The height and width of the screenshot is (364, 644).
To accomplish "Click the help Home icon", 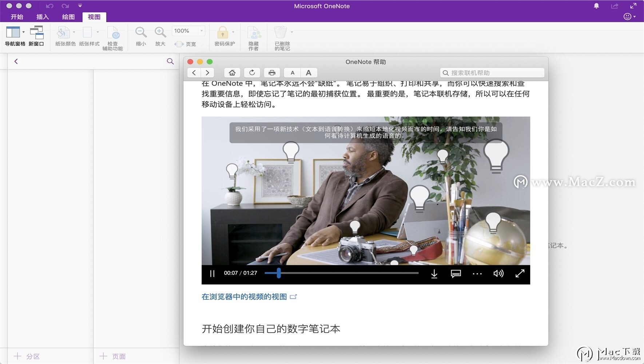I will (232, 73).
